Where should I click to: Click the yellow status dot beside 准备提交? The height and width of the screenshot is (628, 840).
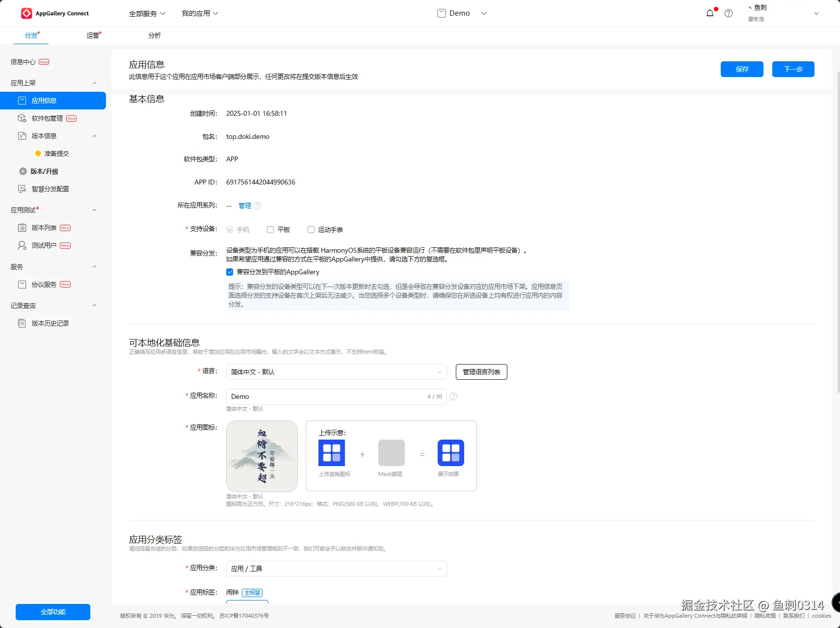(x=38, y=154)
